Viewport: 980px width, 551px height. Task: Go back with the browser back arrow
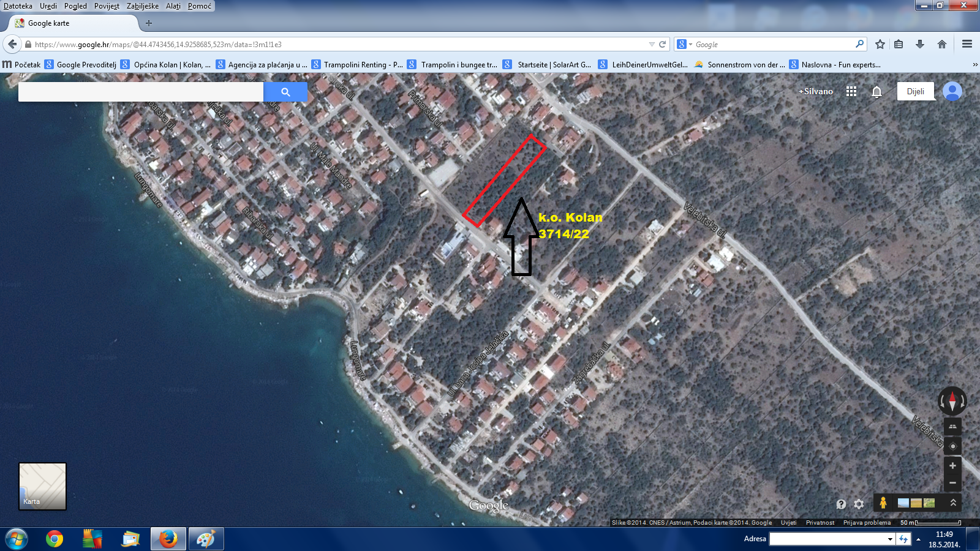point(12,44)
